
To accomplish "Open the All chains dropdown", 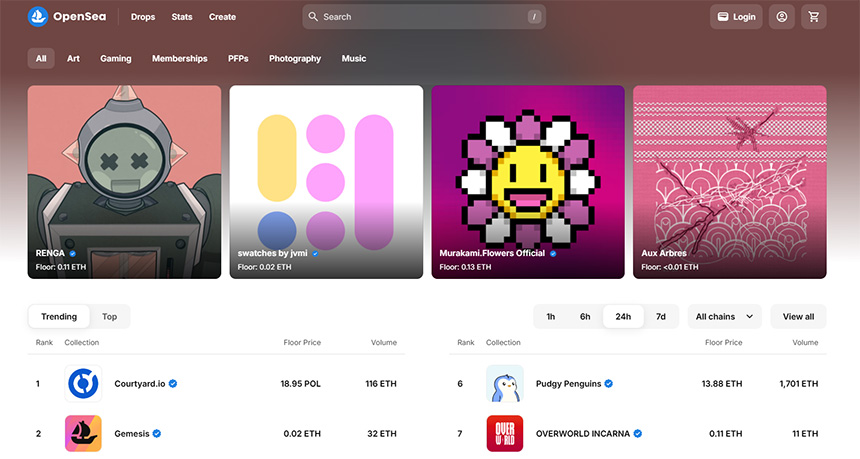I will 725,316.
